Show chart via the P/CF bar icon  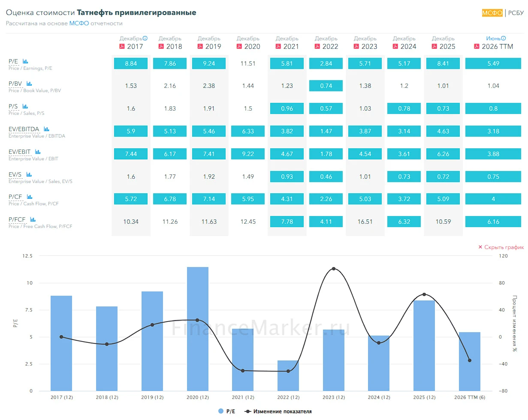(x=29, y=197)
